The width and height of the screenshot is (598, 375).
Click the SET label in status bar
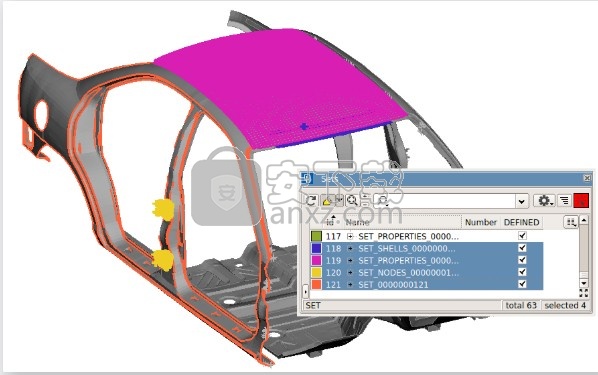click(313, 305)
